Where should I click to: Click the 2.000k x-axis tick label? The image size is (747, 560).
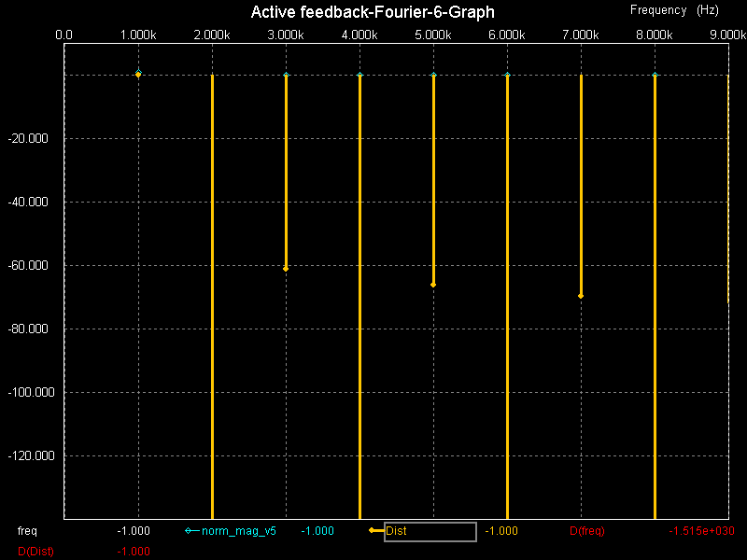point(212,35)
